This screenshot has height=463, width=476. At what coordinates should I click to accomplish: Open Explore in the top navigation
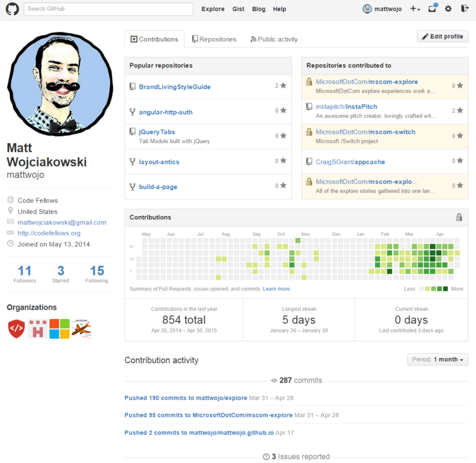pos(213,9)
